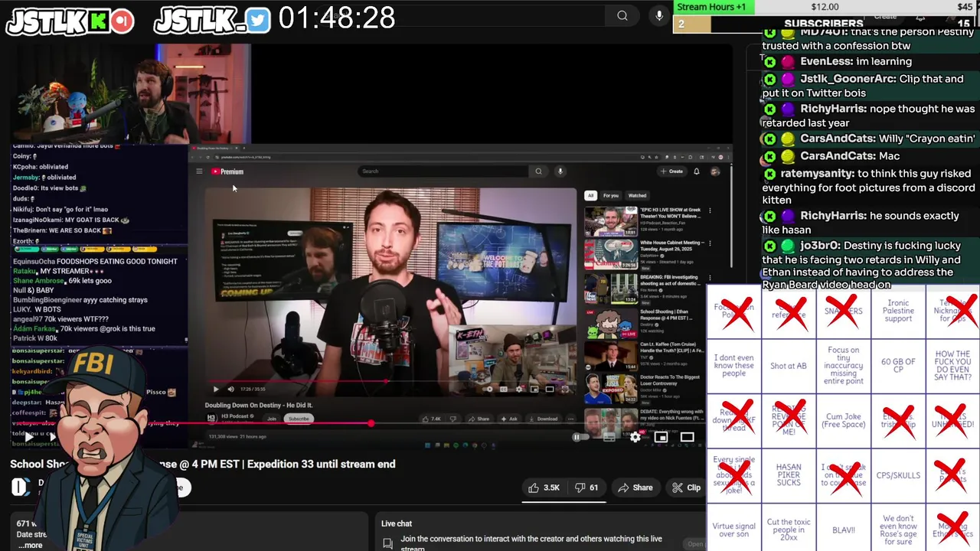
Task: Open more actions ellipsis under H3 video
Action: (570, 419)
